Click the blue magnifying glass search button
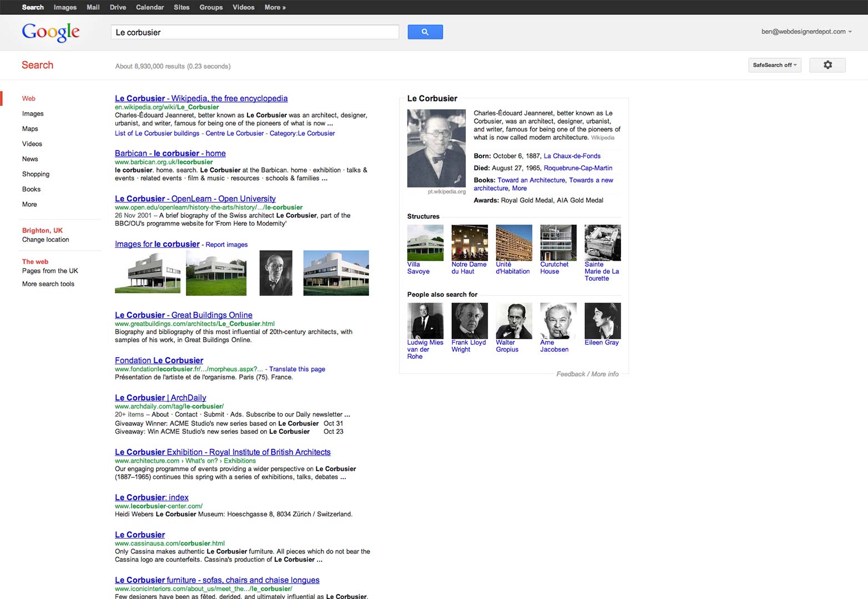The height and width of the screenshot is (599, 868). [x=425, y=32]
